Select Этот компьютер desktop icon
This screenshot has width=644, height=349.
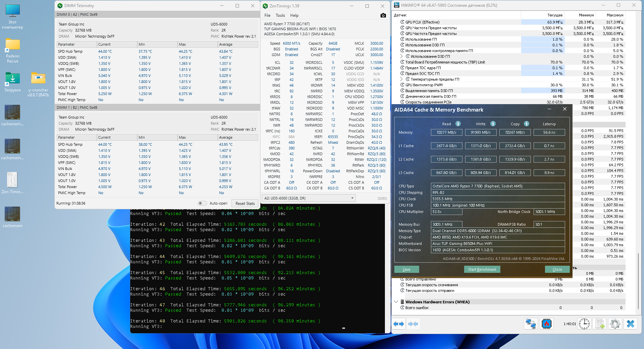[x=13, y=17]
